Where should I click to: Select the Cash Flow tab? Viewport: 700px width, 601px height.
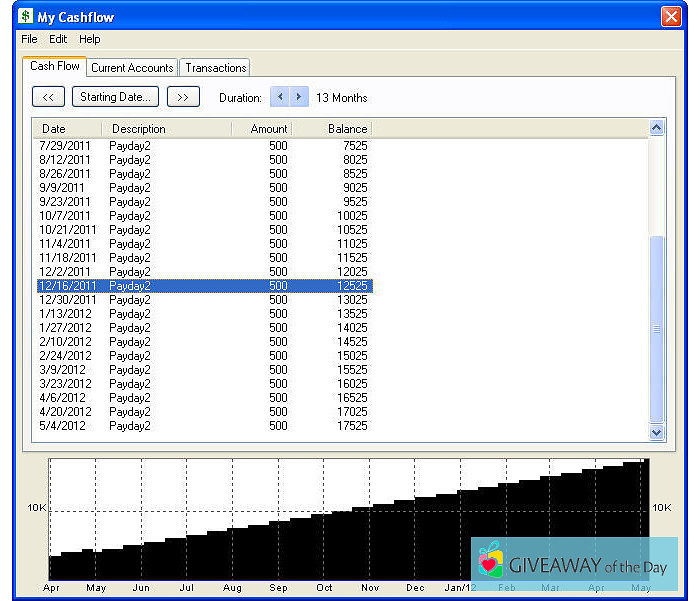point(55,67)
